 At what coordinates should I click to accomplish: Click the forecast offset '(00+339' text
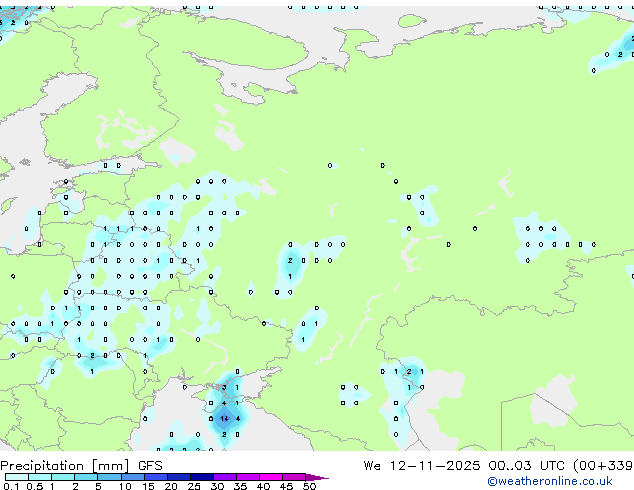coord(603,466)
